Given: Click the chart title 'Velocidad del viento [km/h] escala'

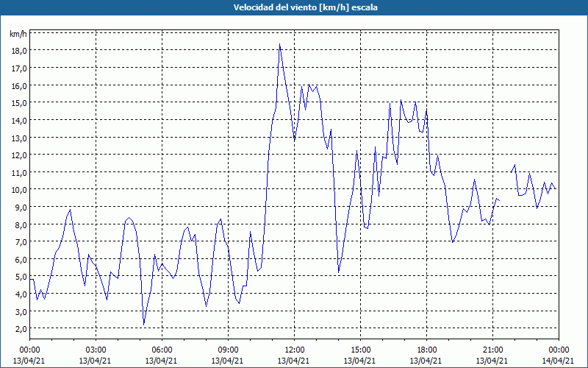Looking at the screenshot, I should pyautogui.click(x=305, y=7).
